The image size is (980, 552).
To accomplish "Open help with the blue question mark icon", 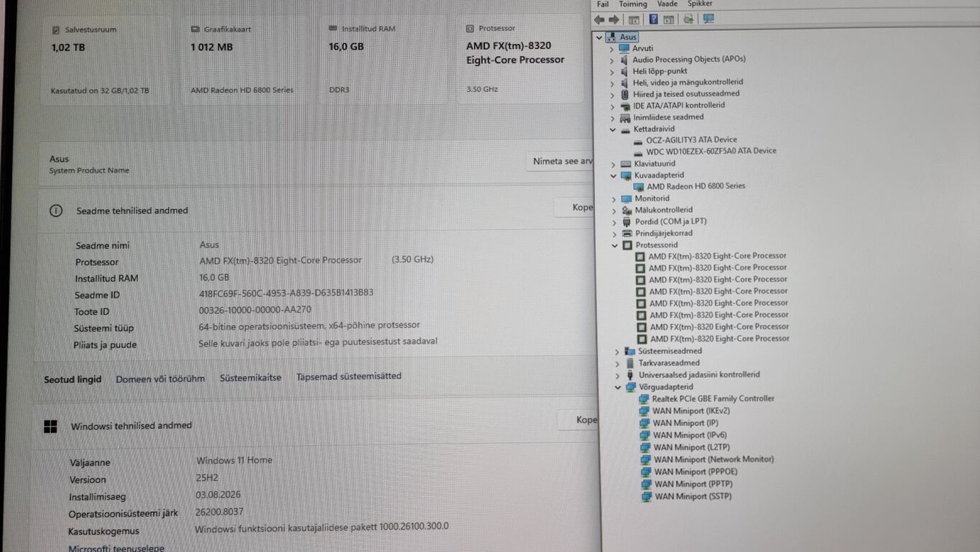I will point(654,19).
